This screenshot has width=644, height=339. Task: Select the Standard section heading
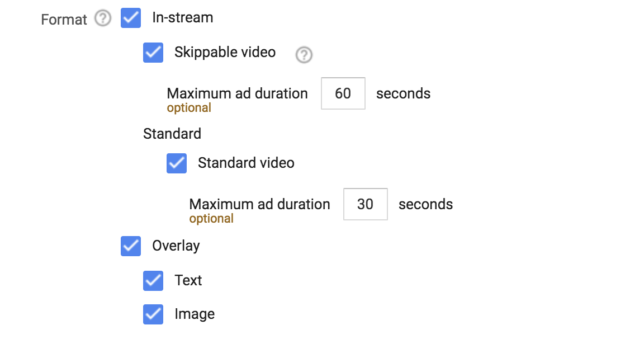point(172,134)
